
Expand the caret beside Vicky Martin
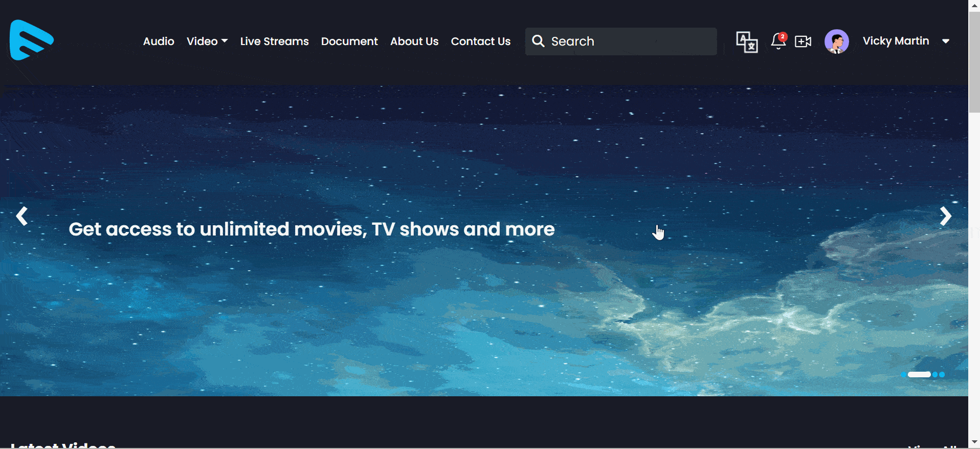[946, 41]
